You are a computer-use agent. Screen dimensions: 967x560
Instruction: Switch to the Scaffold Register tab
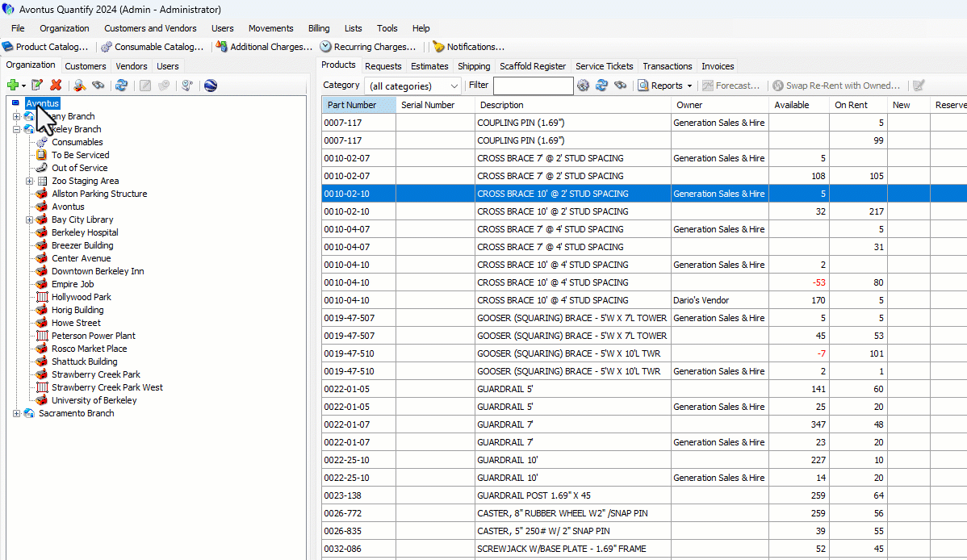coord(533,66)
